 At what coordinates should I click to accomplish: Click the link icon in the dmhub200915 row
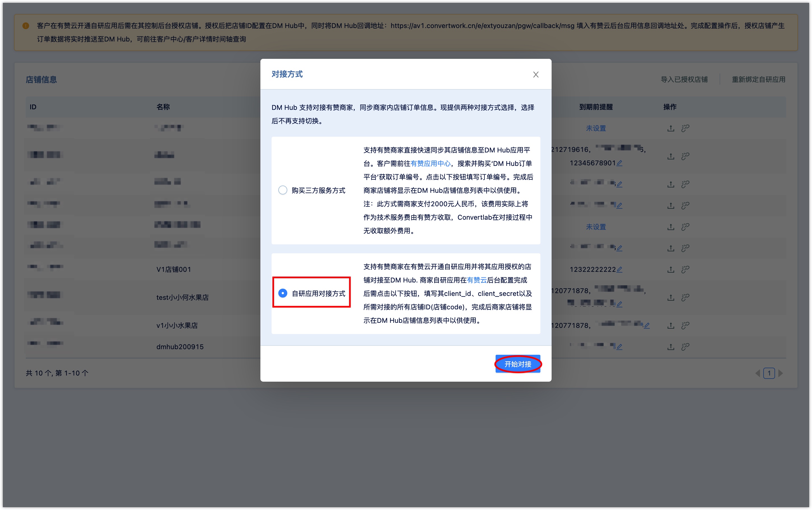(x=685, y=347)
